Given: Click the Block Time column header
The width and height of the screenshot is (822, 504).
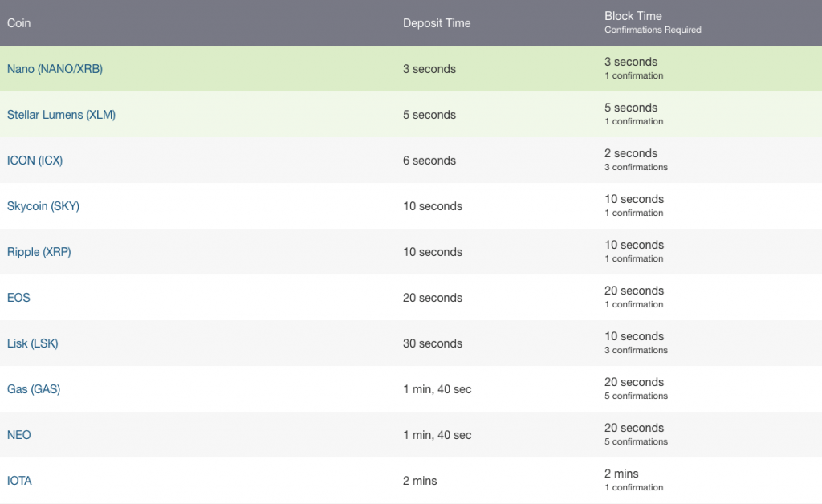Looking at the screenshot, I should click(633, 16).
